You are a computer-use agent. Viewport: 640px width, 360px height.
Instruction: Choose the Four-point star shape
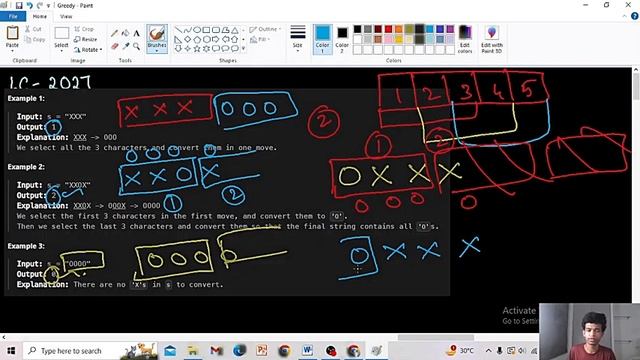(x=187, y=49)
